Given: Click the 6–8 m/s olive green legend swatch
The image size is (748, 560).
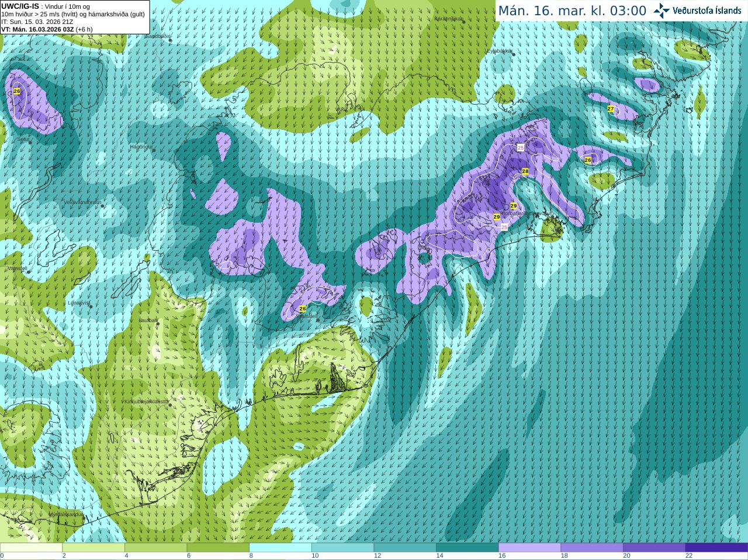Looking at the screenshot, I should click(218, 548).
